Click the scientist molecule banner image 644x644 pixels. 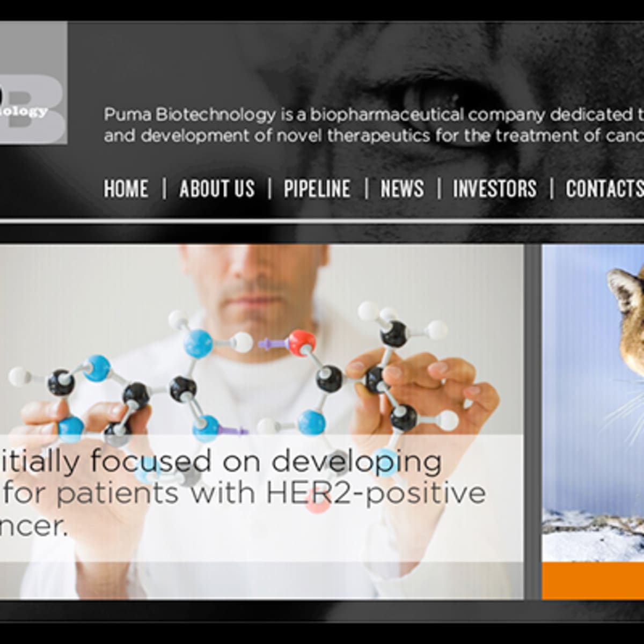(x=261, y=422)
